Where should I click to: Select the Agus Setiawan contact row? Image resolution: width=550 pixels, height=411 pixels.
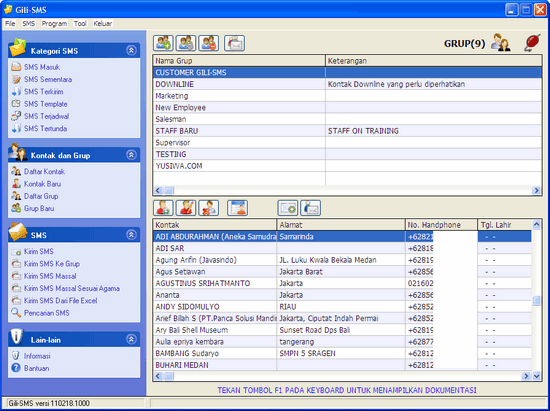[342, 272]
